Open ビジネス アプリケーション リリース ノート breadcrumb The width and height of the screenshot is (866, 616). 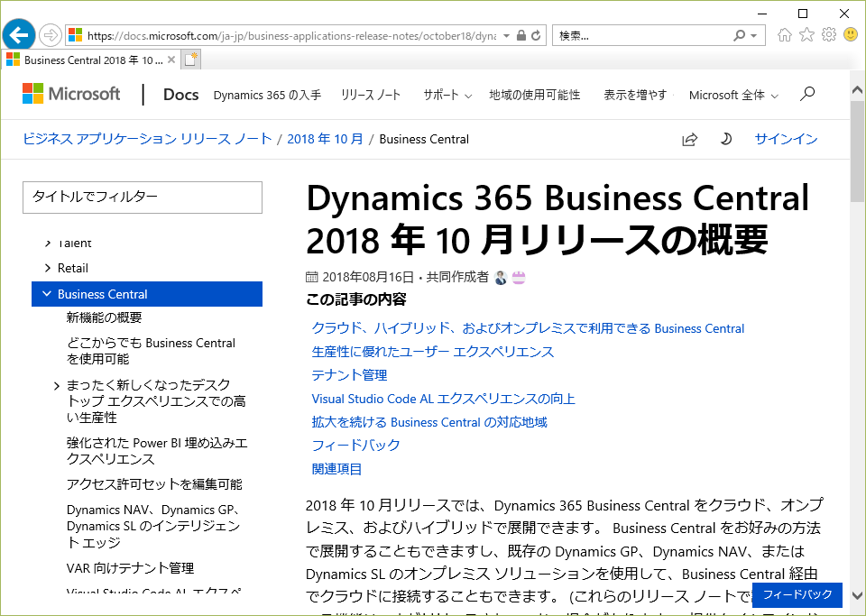click(x=147, y=139)
